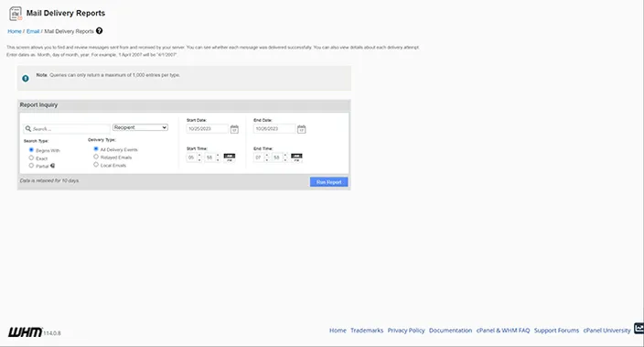Click the Mail Delivery Reports page icon
The image size is (644, 347).
tap(16, 14)
